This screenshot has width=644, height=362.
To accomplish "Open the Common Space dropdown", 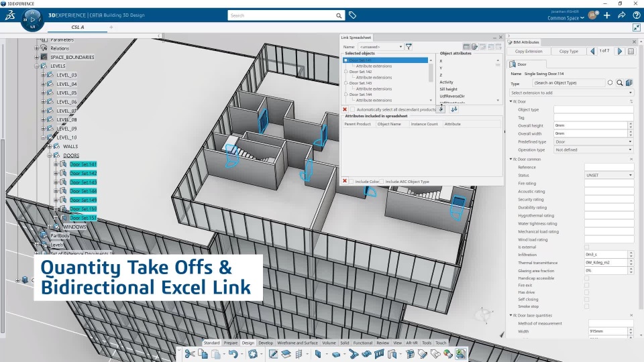I will pyautogui.click(x=566, y=18).
